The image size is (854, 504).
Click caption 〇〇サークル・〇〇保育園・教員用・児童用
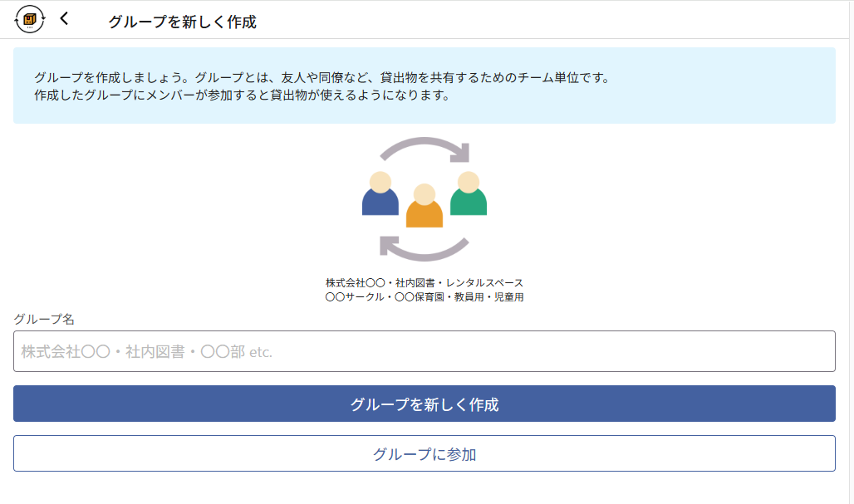pyautogui.click(x=425, y=297)
